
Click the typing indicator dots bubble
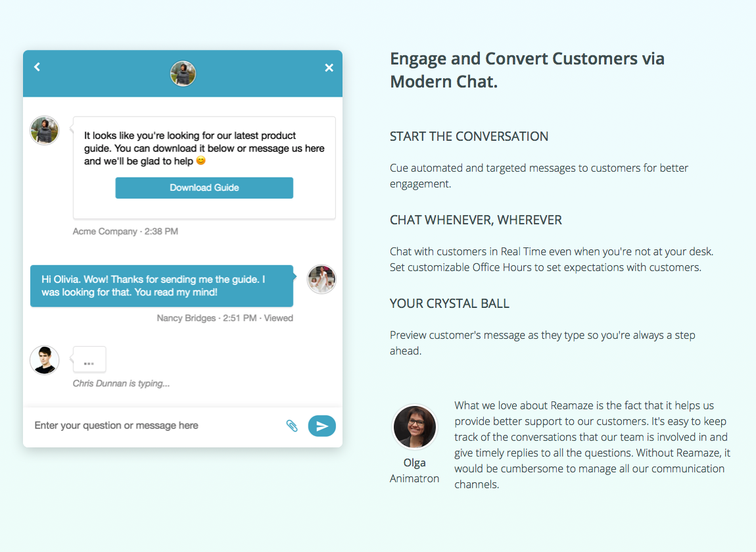click(x=89, y=361)
